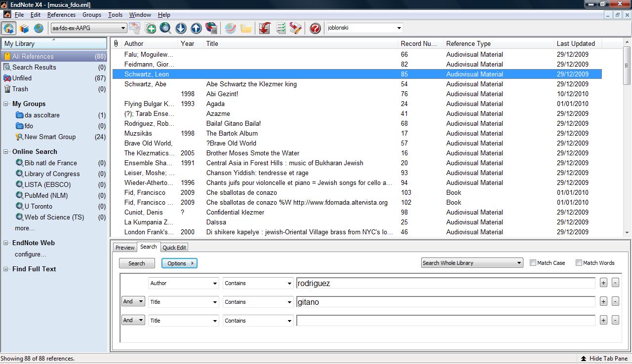632x364 pixels.
Task: Click the more... link under Online Search
Action: coord(25,228)
